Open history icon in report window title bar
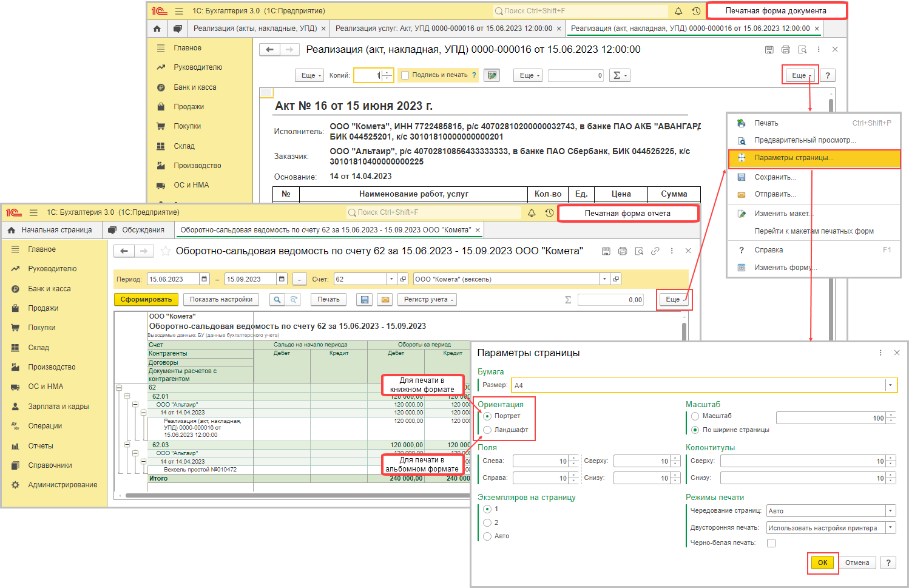This screenshot has width=909, height=588. coord(549,212)
